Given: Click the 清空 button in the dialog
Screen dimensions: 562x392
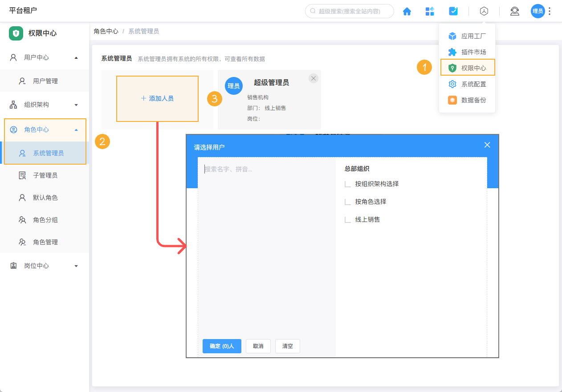Looking at the screenshot, I should [x=287, y=346].
